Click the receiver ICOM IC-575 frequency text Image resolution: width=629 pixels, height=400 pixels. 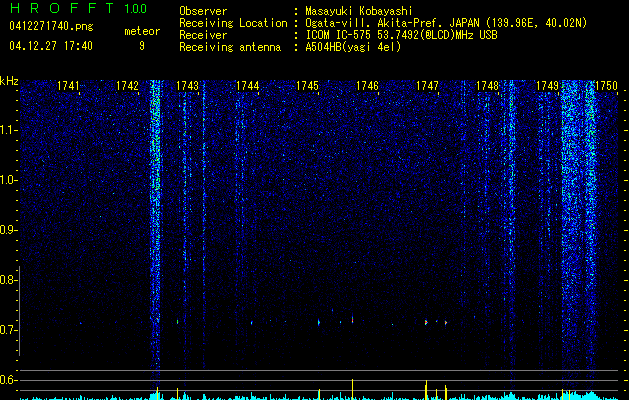click(401, 35)
